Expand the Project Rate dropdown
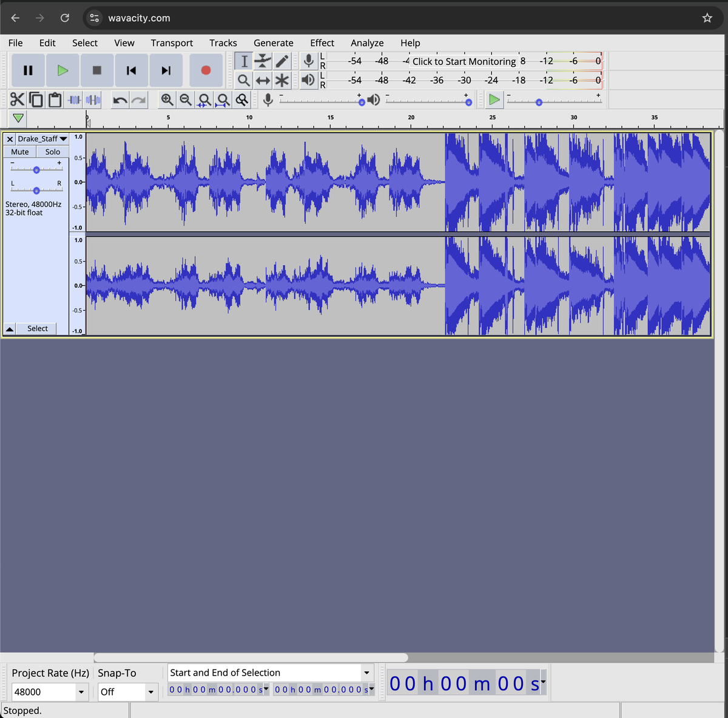The width and height of the screenshot is (728, 718). pyautogui.click(x=81, y=692)
